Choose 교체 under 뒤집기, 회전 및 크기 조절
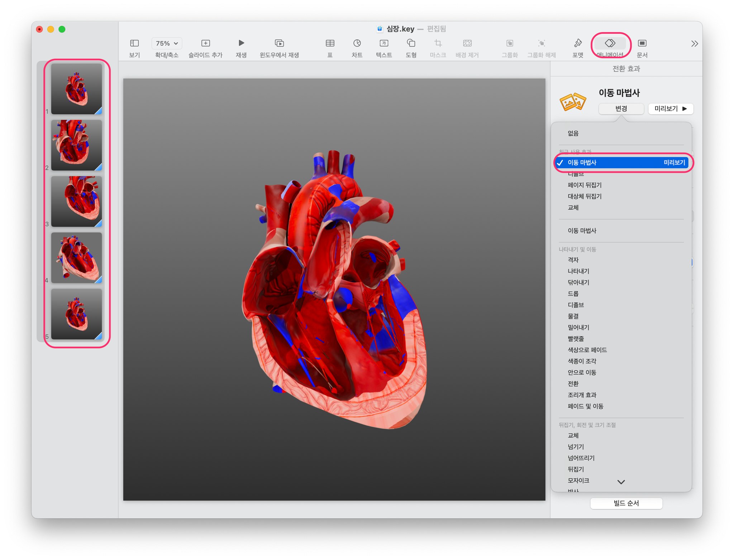 click(x=573, y=436)
